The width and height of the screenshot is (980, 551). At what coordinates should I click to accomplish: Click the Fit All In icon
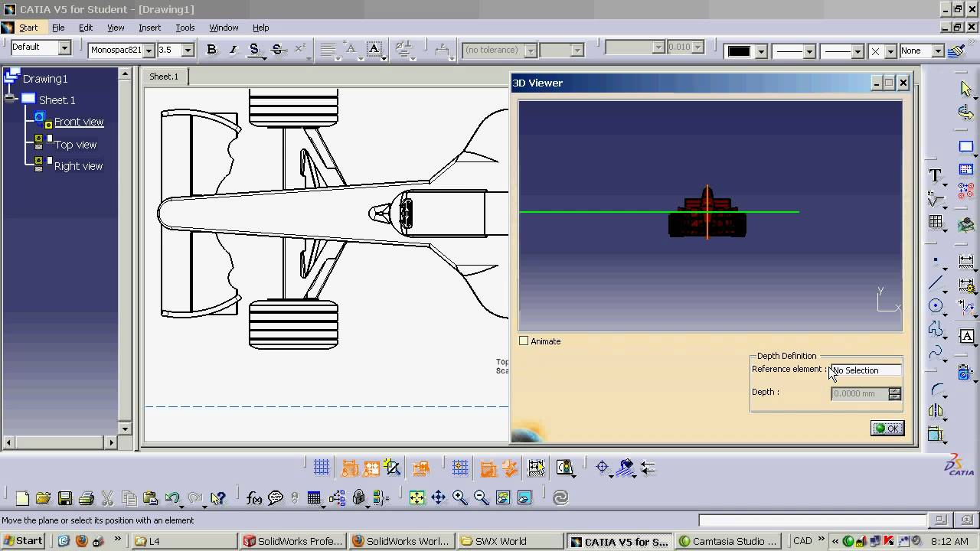point(416,497)
